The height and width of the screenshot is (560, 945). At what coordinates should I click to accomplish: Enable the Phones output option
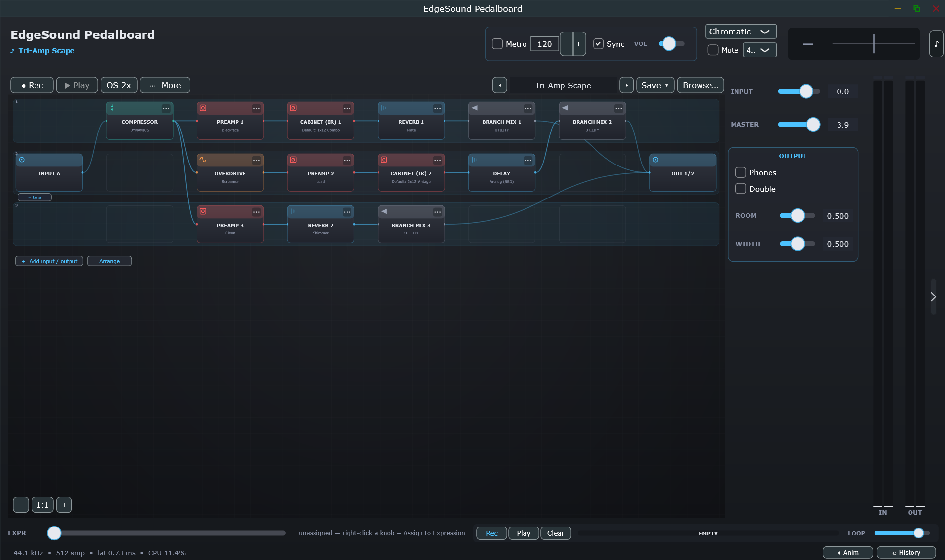tap(740, 172)
